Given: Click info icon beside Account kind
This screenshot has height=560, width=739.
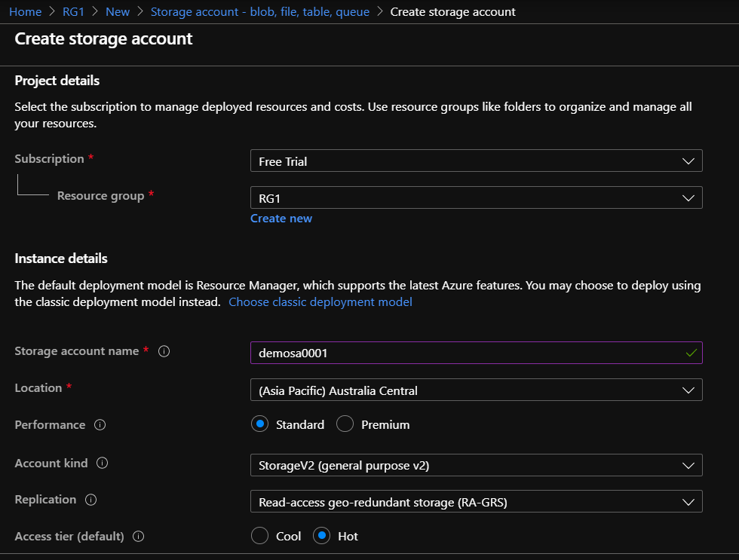Looking at the screenshot, I should tap(103, 464).
